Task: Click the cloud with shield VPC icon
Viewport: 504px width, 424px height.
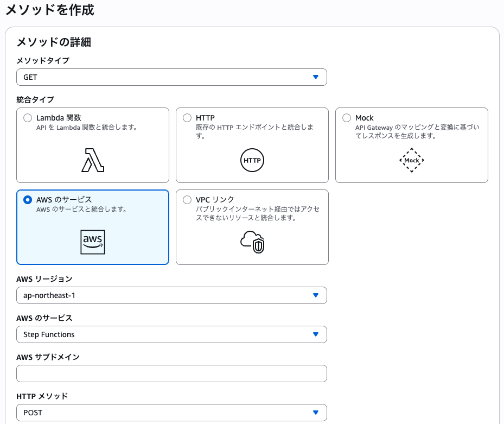Action: click(x=252, y=242)
